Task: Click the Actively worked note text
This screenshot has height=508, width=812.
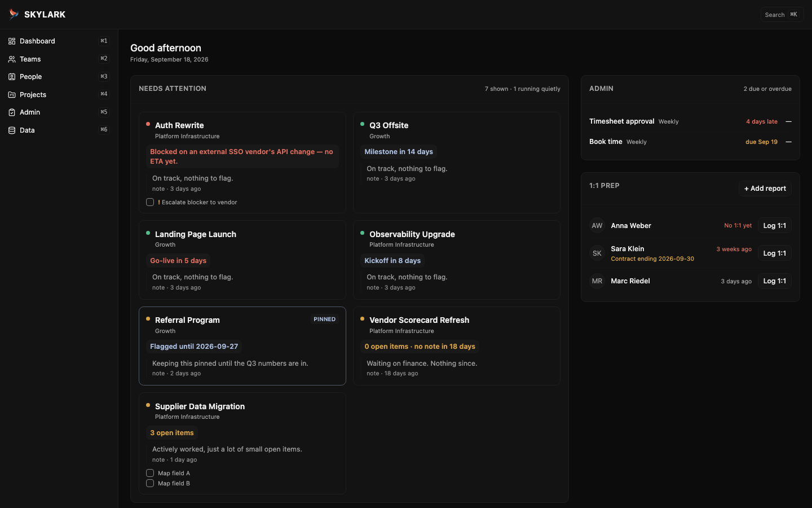Action: coord(227,449)
